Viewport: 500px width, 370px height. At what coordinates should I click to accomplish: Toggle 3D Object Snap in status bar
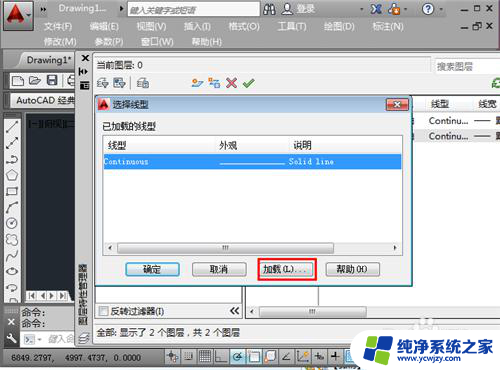click(x=270, y=357)
